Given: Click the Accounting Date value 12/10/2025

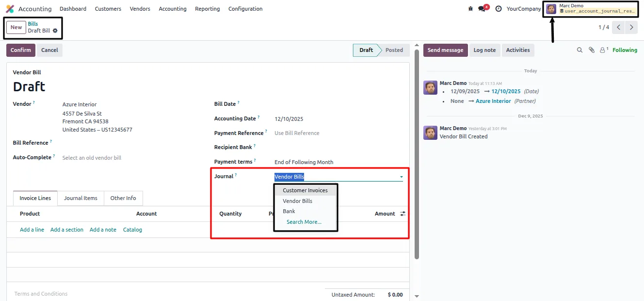Looking at the screenshot, I should (x=289, y=119).
